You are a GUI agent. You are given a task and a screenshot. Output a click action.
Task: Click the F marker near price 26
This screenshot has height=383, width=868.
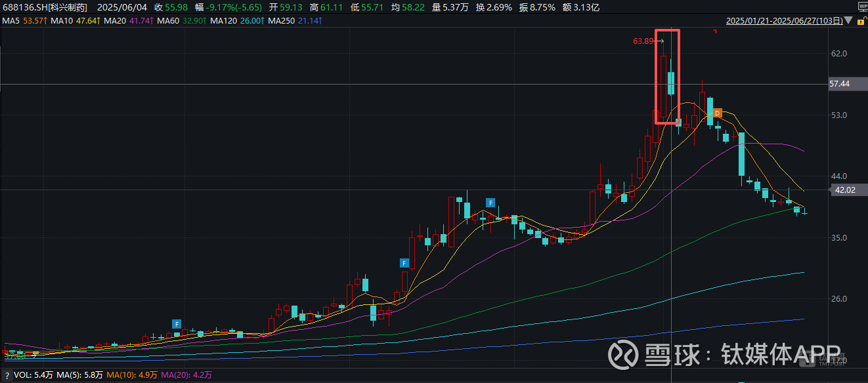coord(176,323)
